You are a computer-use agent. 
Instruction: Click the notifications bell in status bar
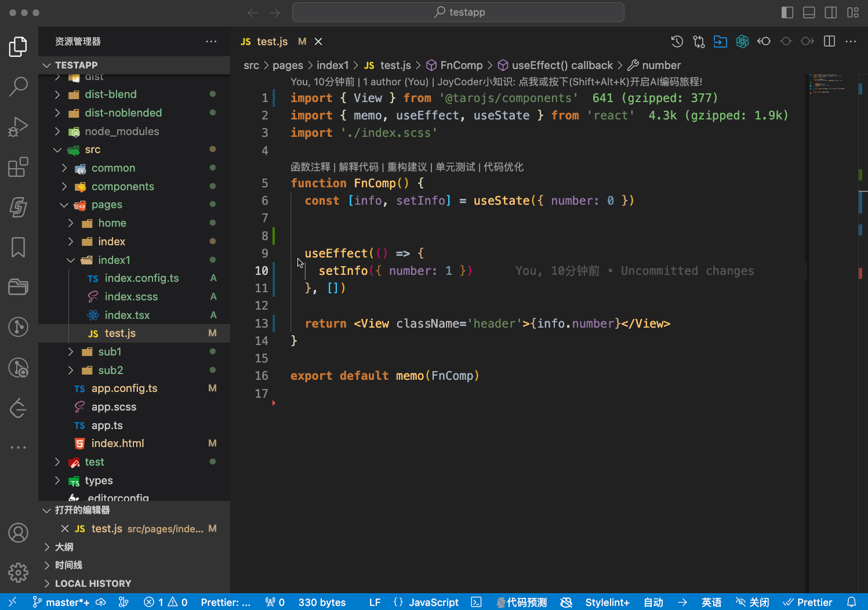coord(851,602)
